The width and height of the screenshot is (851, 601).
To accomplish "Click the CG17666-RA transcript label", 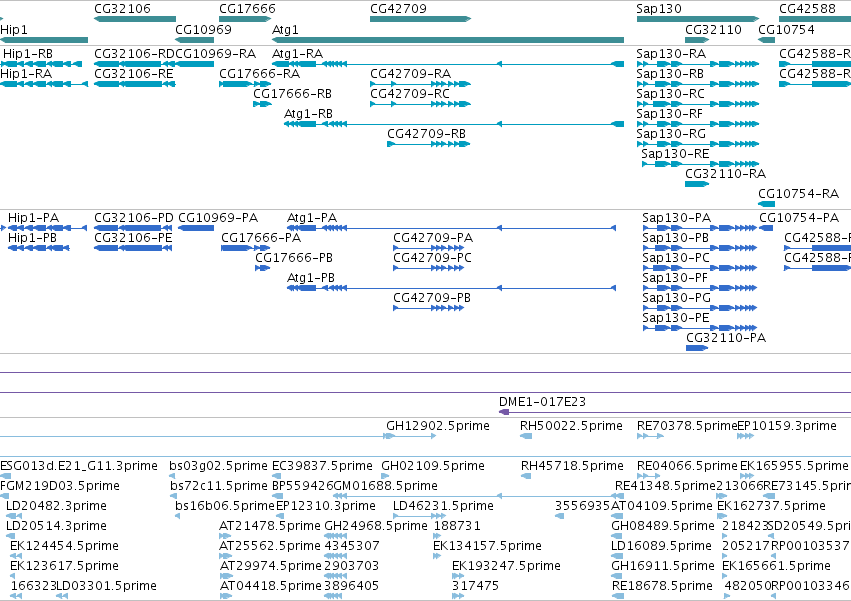I will (259, 74).
